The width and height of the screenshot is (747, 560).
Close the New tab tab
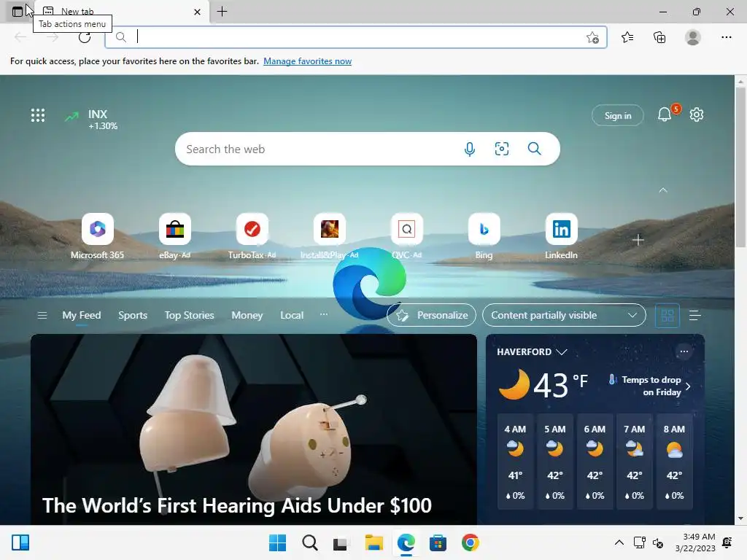pyautogui.click(x=197, y=12)
